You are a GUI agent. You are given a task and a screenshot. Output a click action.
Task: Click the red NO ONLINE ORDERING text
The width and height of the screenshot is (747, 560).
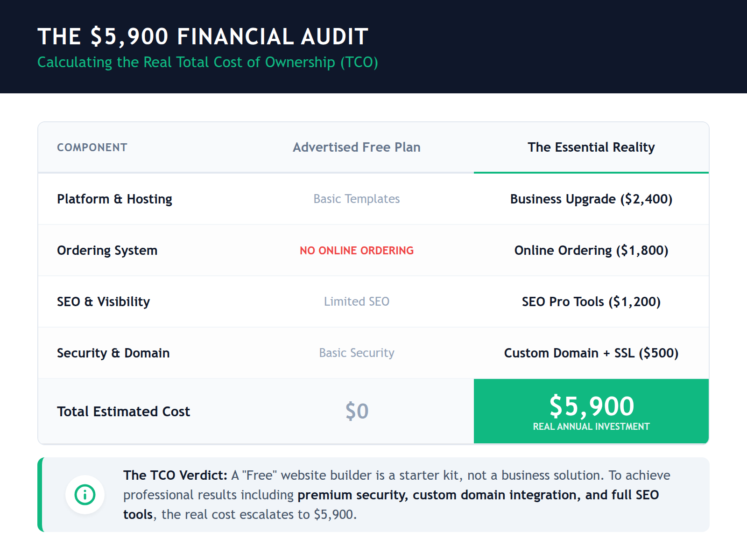[357, 251]
